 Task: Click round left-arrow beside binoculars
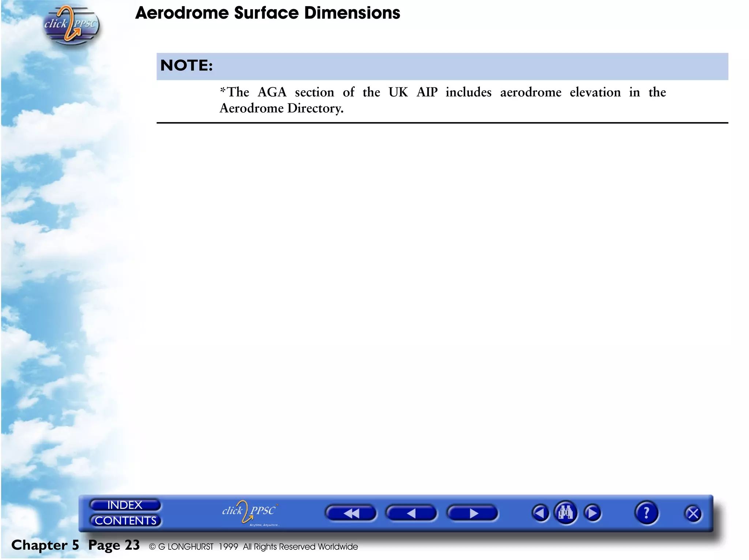(540, 513)
